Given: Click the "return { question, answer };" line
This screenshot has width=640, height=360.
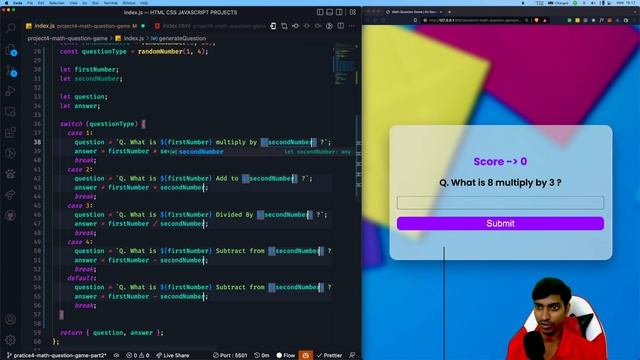Looking at the screenshot, I should [x=111, y=332].
